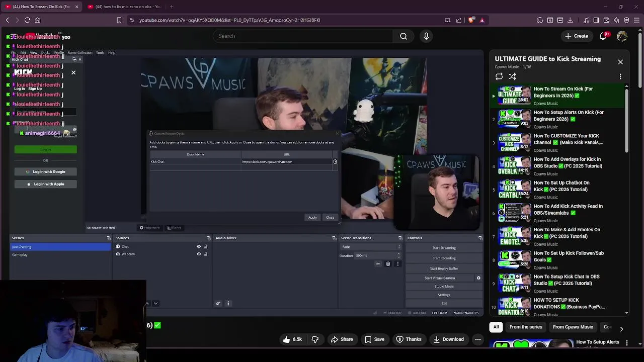This screenshot has width=644, height=362.
Task: Pop out the Sources dock
Action: [x=208, y=238]
